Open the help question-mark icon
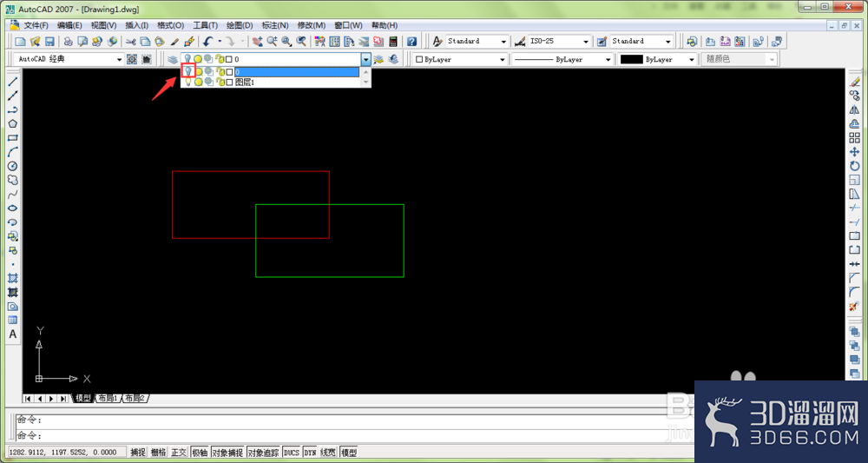The image size is (868, 463). click(x=411, y=42)
